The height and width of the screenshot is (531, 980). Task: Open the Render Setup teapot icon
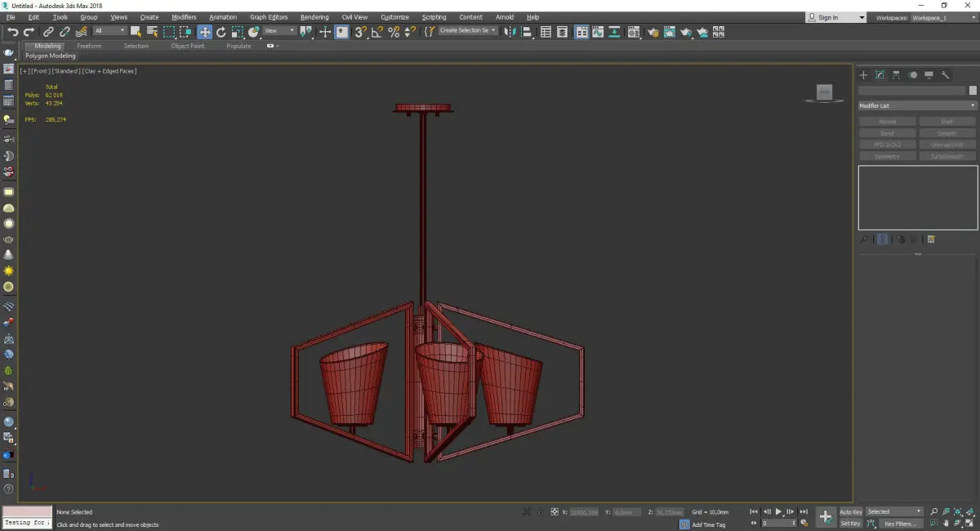click(x=653, y=32)
